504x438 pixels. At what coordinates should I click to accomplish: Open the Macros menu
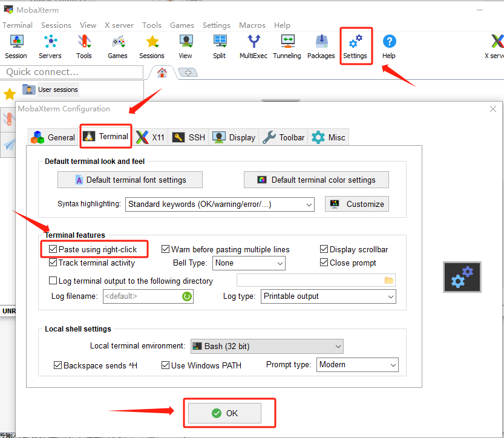tap(252, 25)
